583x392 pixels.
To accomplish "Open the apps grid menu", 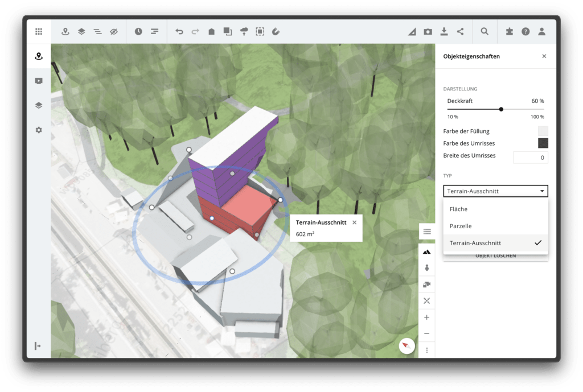I will tap(39, 32).
